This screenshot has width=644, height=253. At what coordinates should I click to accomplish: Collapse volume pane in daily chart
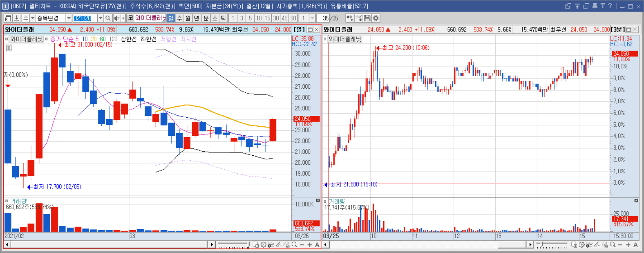[318, 200]
